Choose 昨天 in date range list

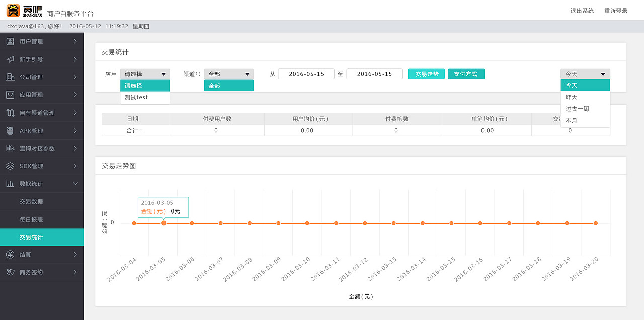tap(585, 97)
